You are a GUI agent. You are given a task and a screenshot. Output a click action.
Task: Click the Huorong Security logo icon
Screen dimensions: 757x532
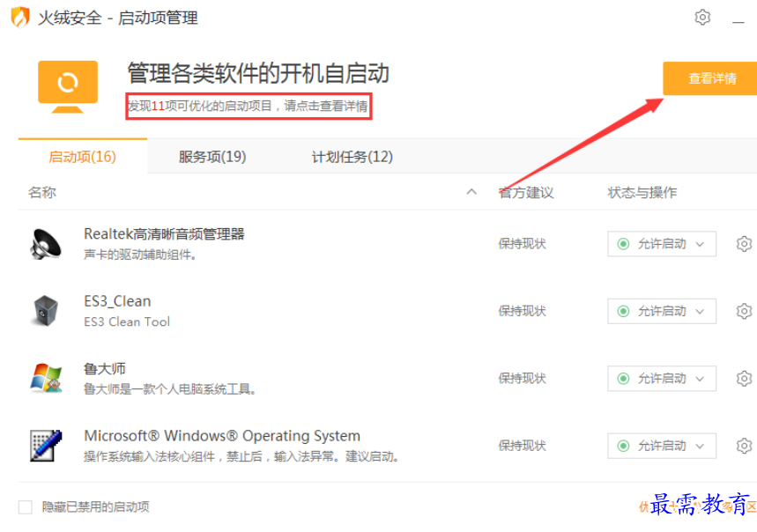pyautogui.click(x=20, y=18)
